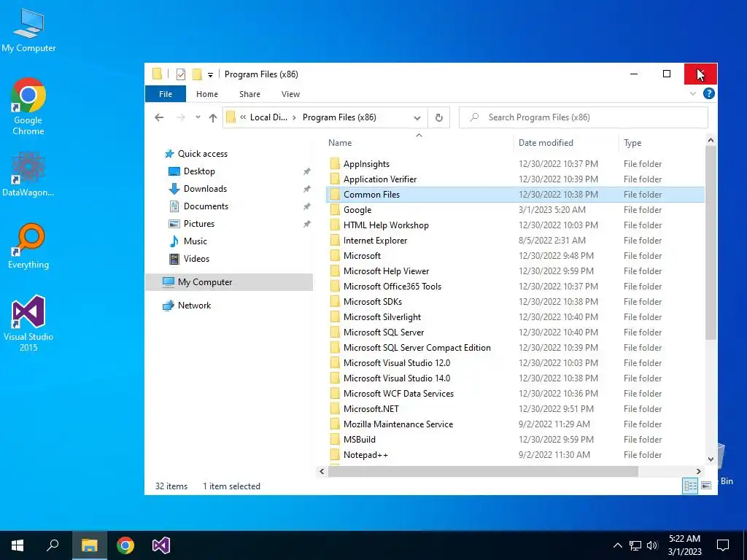Open Documents in the navigation pane
The height and width of the screenshot is (560, 747).
[206, 206]
